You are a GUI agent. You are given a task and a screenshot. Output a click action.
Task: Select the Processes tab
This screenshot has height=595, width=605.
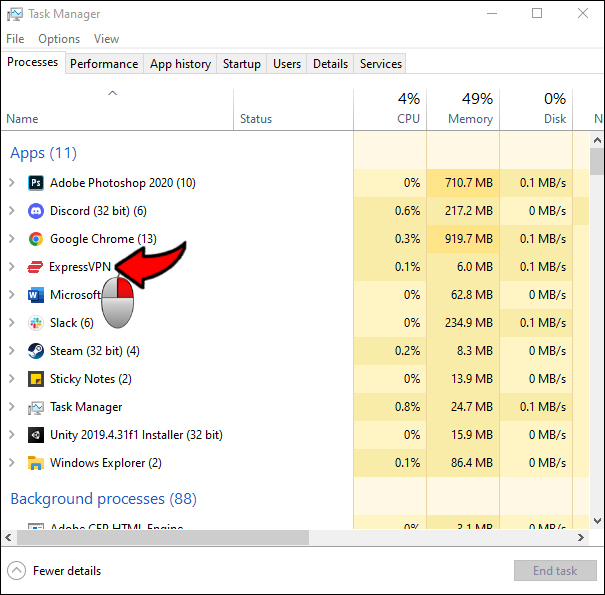tap(33, 62)
